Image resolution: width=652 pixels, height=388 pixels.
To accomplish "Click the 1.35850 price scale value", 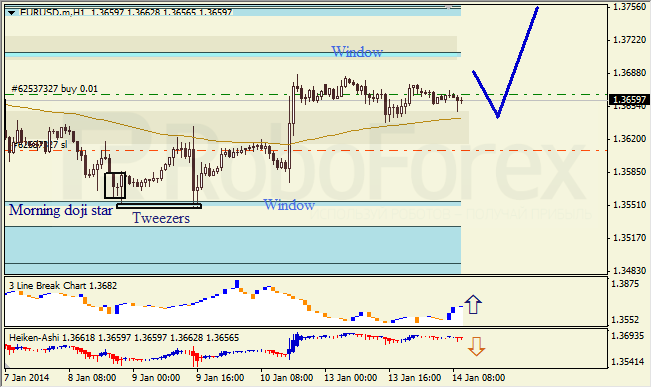I will [x=630, y=171].
